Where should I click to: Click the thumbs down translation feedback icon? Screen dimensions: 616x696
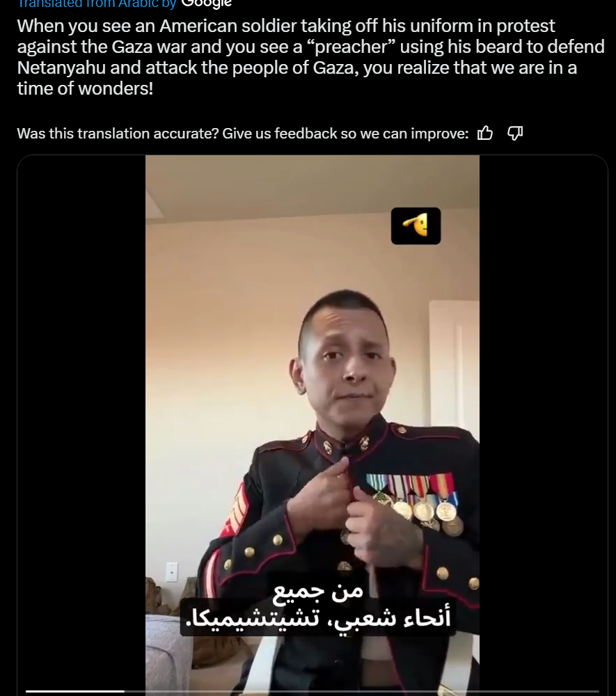(515, 133)
